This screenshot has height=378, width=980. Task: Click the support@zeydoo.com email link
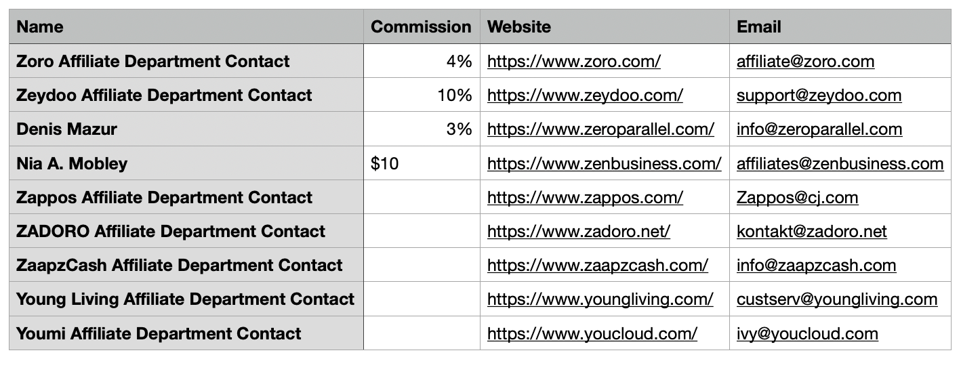click(819, 96)
